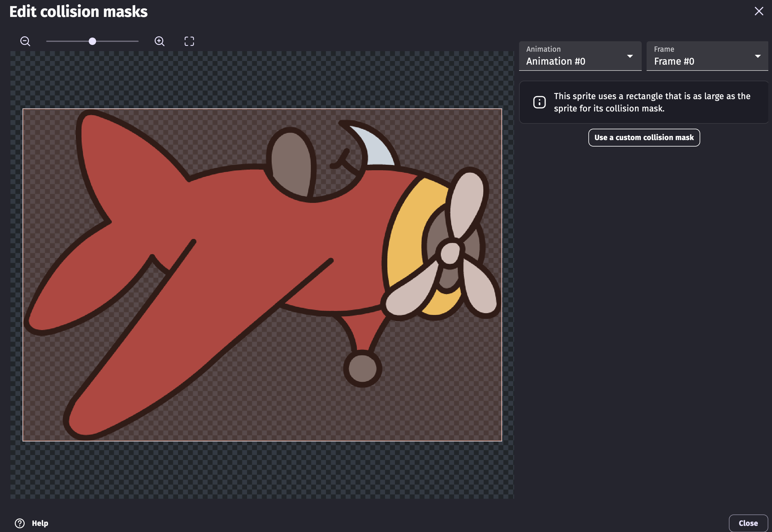Click the collision mask notice text
The height and width of the screenshot is (532, 772).
point(651,102)
